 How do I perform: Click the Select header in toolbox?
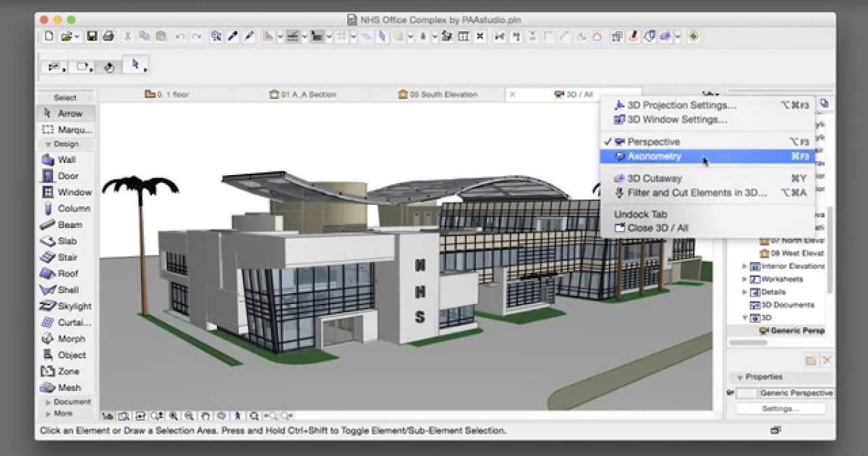click(65, 98)
